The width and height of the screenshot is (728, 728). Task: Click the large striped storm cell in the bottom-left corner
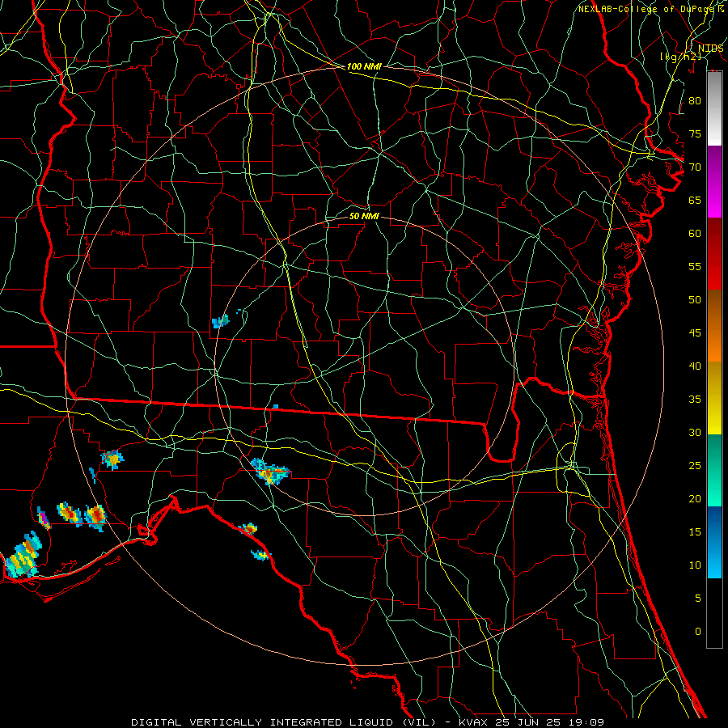(23, 555)
